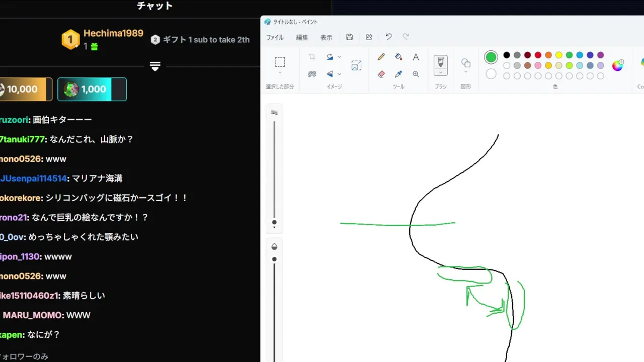This screenshot has height=362, width=644.
Task: Click the hatched background removal icon
Action: tap(312, 74)
